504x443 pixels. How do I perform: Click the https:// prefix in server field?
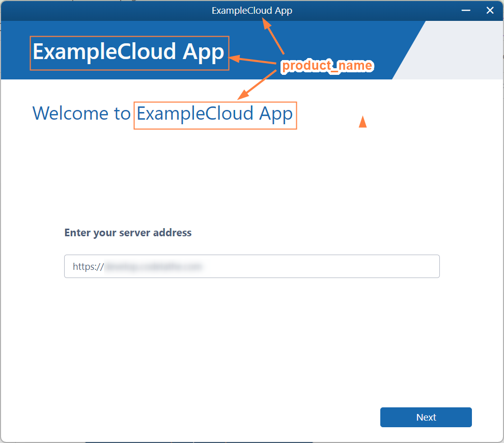coord(88,266)
